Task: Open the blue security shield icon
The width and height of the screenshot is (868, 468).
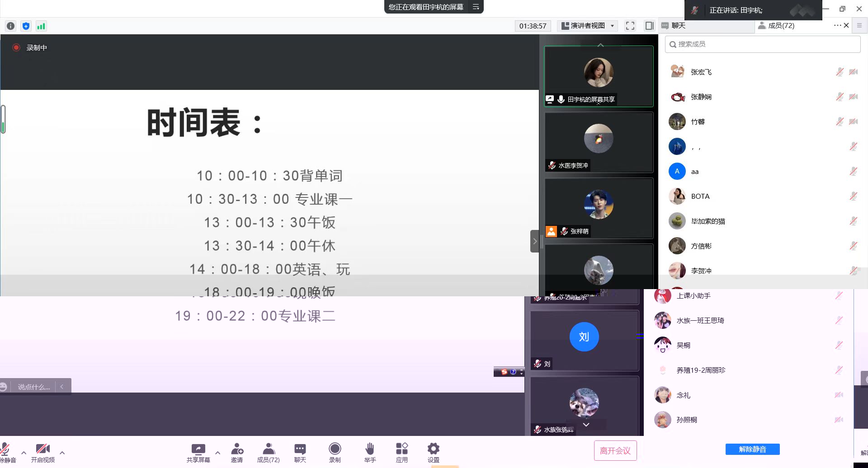Action: click(x=26, y=26)
